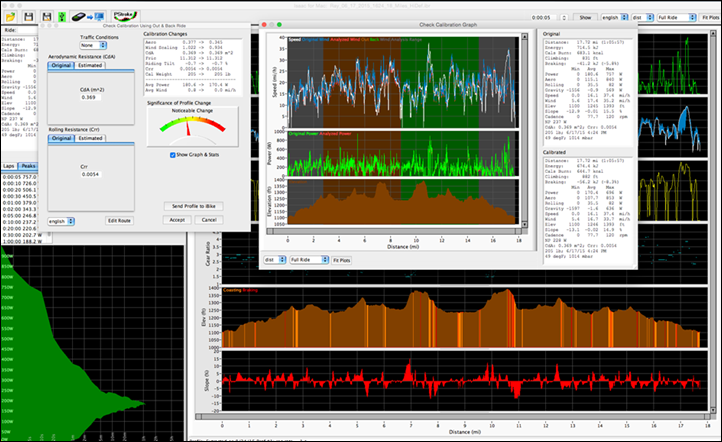Click Fit Plots in main toolbar
Screen dimensions: 722x442
point(710,17)
